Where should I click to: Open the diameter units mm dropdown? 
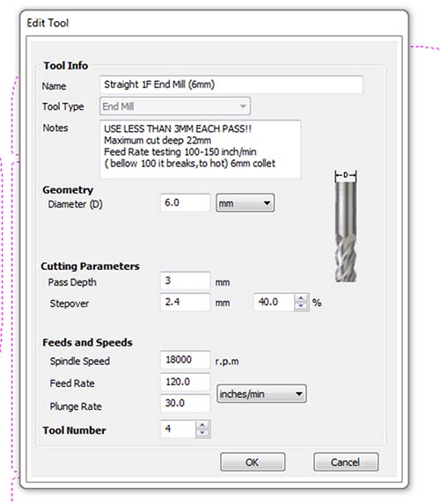coord(246,203)
